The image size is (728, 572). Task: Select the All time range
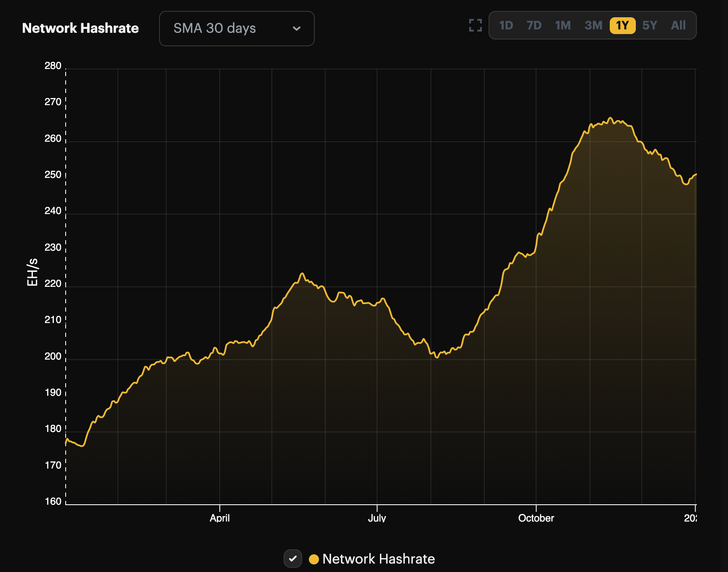678,26
